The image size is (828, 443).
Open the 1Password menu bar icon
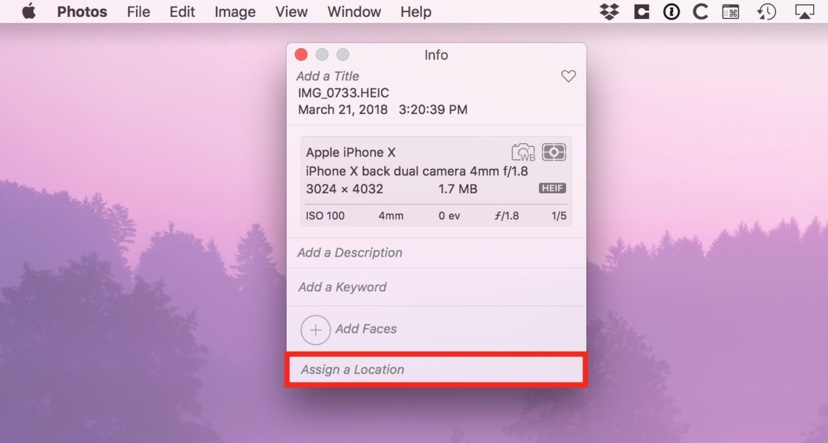[x=671, y=12]
